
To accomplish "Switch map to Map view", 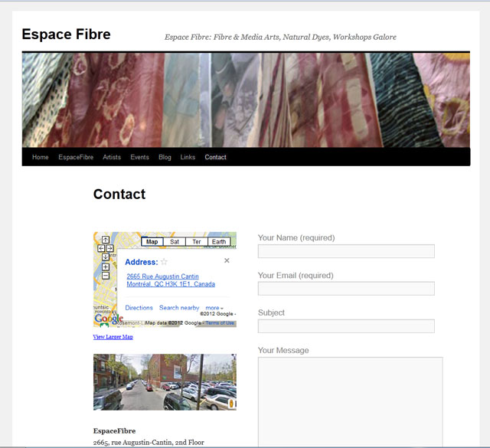I will (x=152, y=242).
